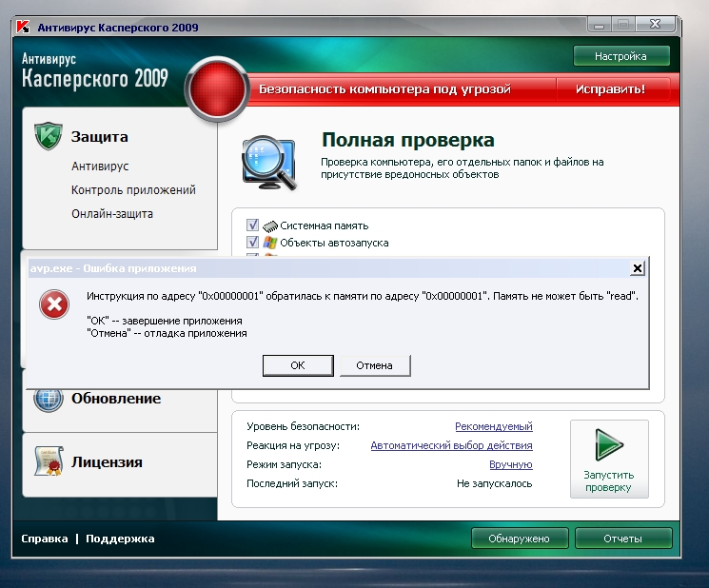Click the Последний запуск label
The height and width of the screenshot is (588, 709).
click(292, 483)
